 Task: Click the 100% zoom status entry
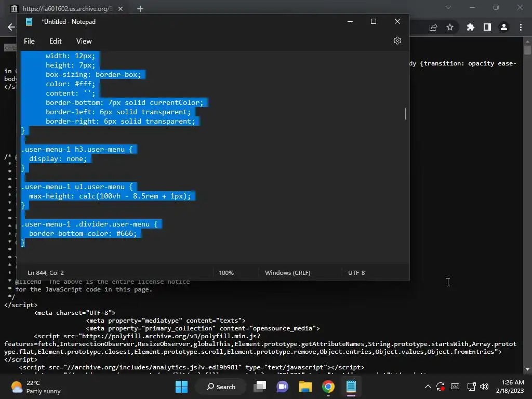[227, 273]
